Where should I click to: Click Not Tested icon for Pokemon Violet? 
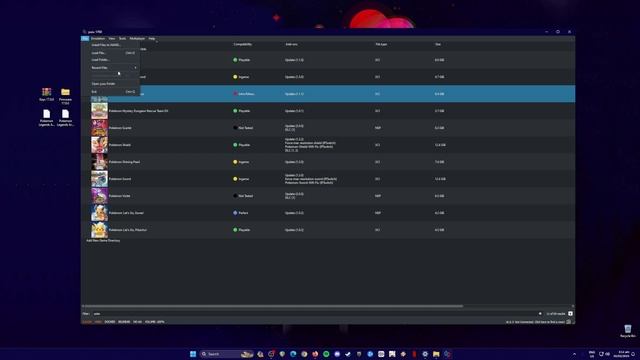235,196
